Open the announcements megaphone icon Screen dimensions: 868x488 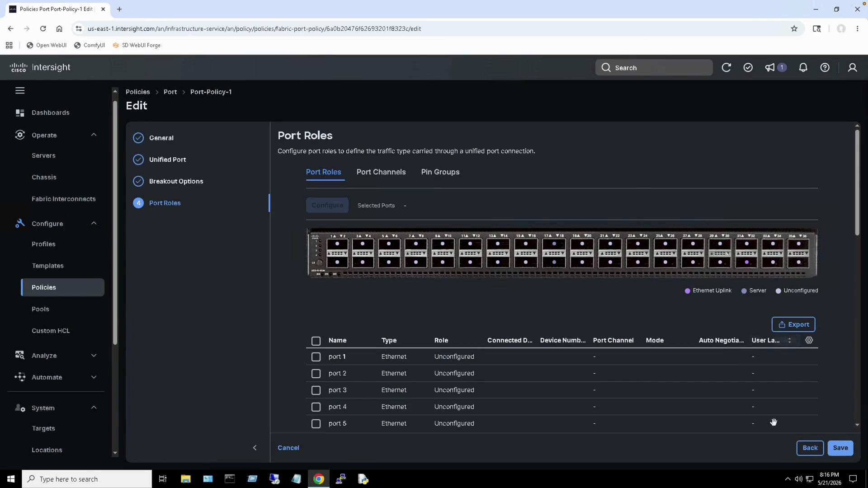click(x=769, y=68)
